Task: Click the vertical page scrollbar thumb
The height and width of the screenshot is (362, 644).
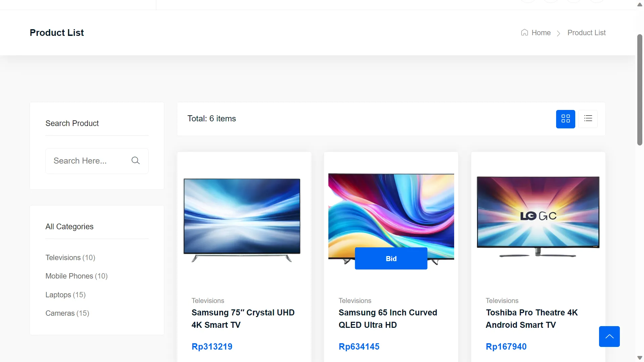Action: [x=640, y=90]
